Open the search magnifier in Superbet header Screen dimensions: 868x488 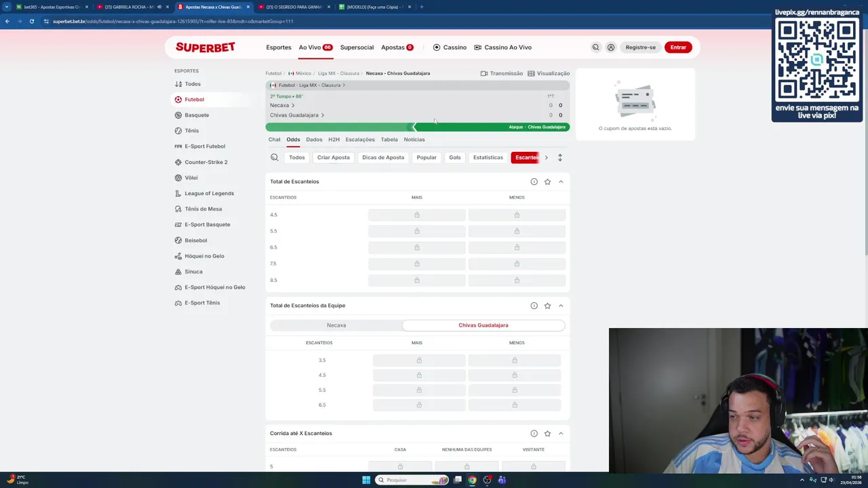(595, 47)
